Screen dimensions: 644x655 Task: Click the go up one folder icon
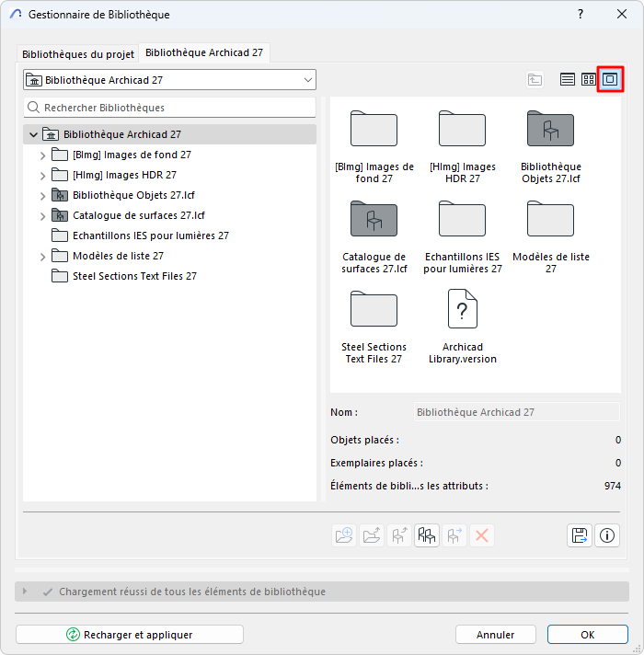(535, 79)
